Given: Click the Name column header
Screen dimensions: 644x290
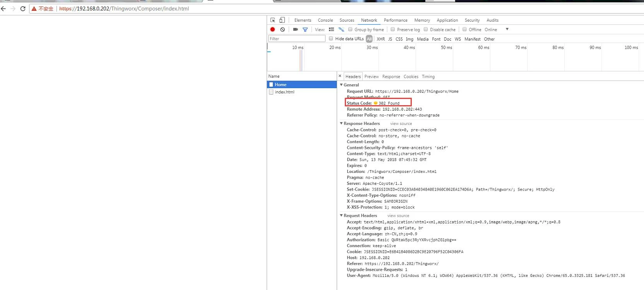Looking at the screenshot, I should point(302,76).
